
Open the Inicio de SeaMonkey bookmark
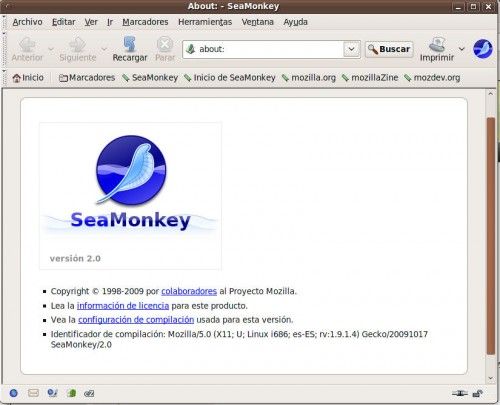[x=230, y=78]
